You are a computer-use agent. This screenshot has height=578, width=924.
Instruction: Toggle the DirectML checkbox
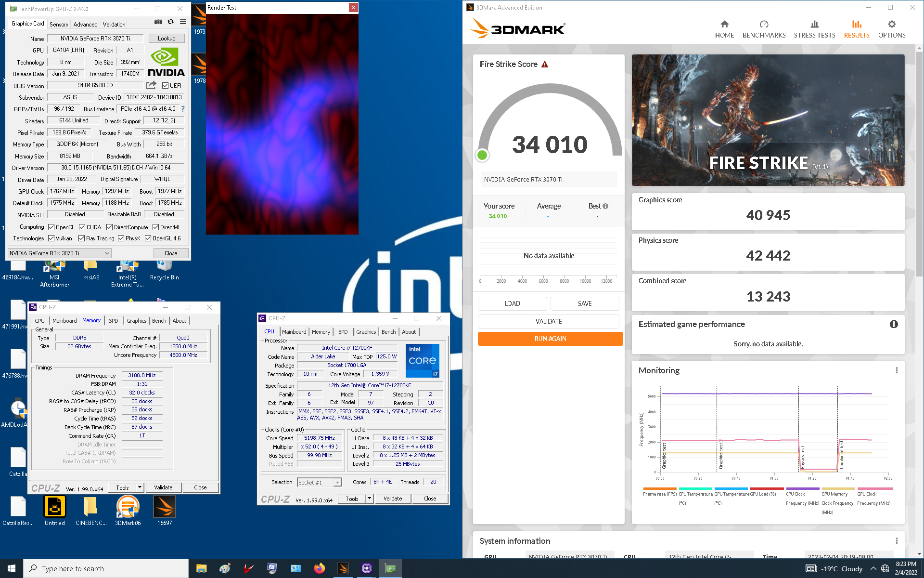tap(155, 227)
